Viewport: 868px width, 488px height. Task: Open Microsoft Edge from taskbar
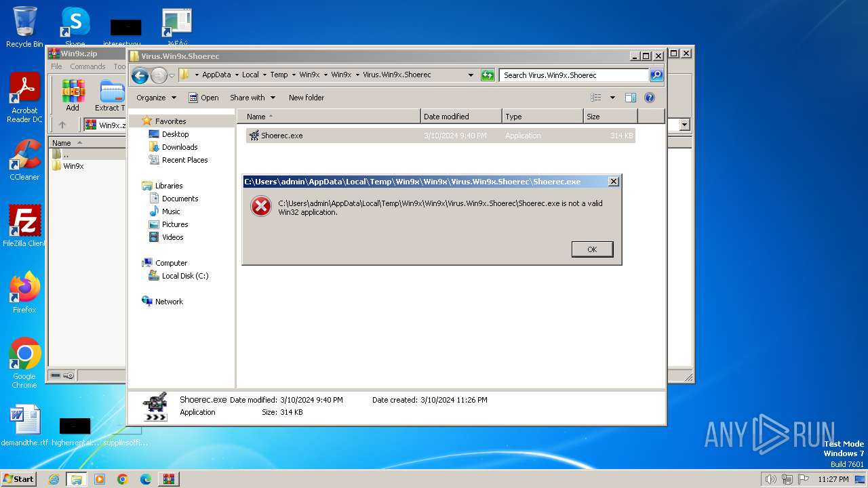[146, 479]
